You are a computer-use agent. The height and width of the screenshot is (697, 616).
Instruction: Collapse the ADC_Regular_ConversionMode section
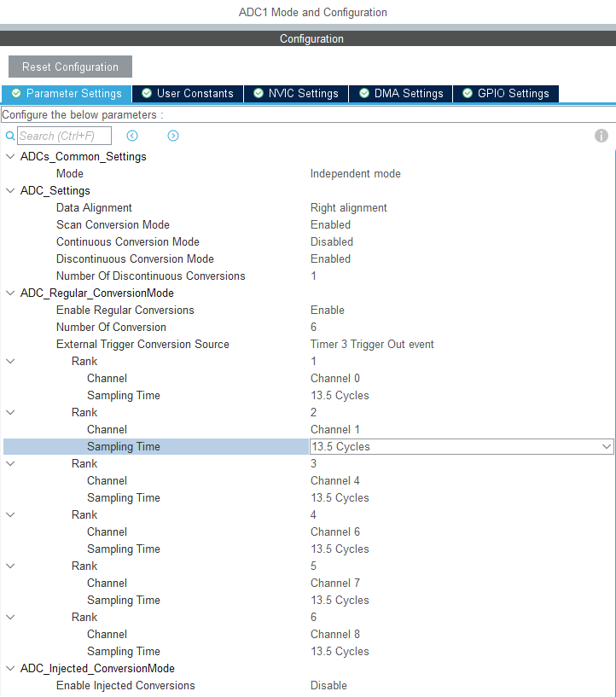[10, 293]
